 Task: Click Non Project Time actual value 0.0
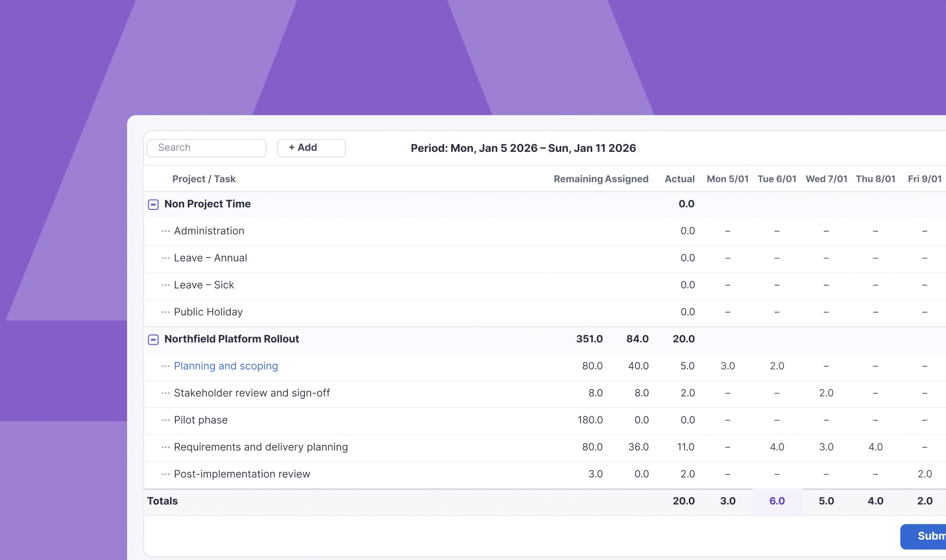tap(686, 204)
